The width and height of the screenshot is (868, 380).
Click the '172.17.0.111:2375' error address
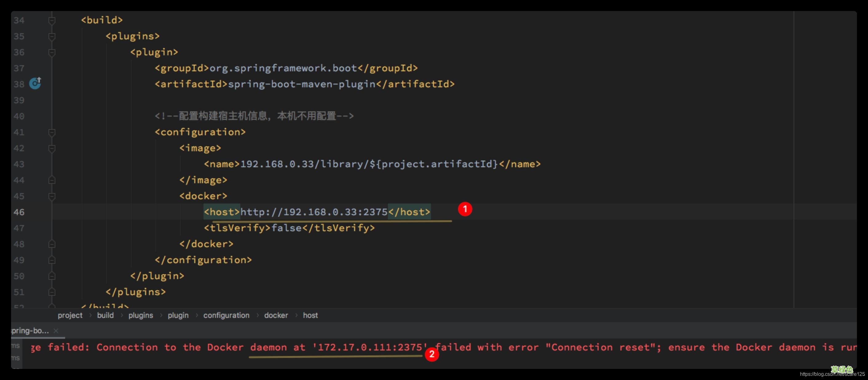click(x=370, y=347)
